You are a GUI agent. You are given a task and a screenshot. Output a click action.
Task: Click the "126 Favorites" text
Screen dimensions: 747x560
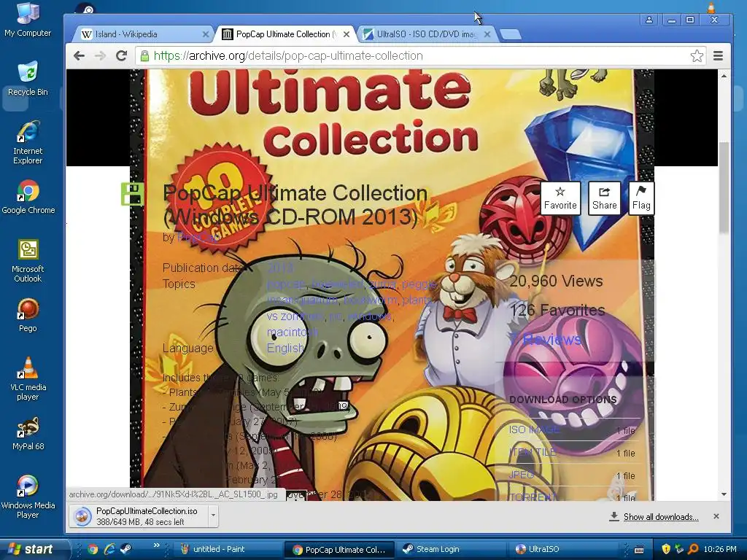click(557, 311)
